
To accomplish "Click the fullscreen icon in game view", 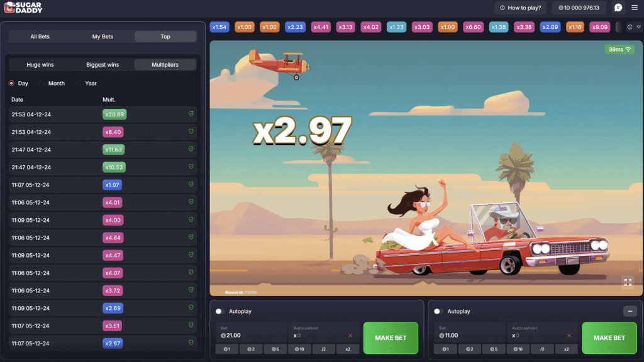I will click(x=628, y=282).
